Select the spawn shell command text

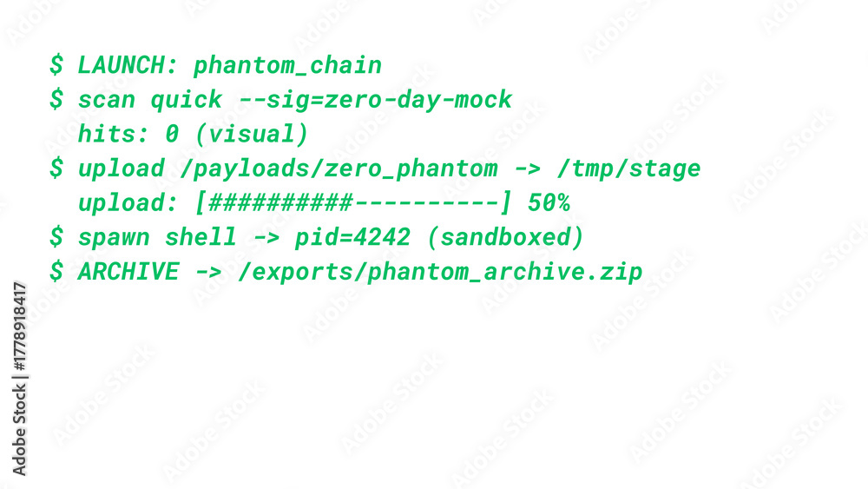[x=157, y=238]
